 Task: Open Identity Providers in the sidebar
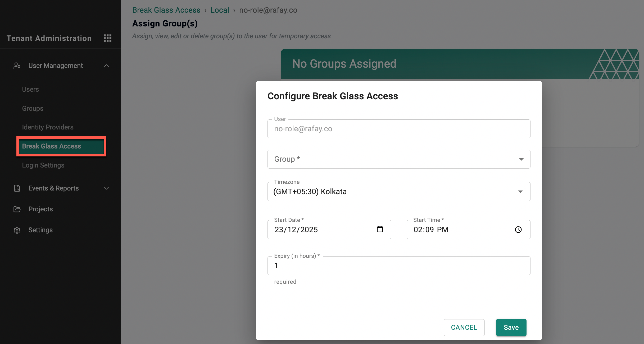tap(48, 127)
